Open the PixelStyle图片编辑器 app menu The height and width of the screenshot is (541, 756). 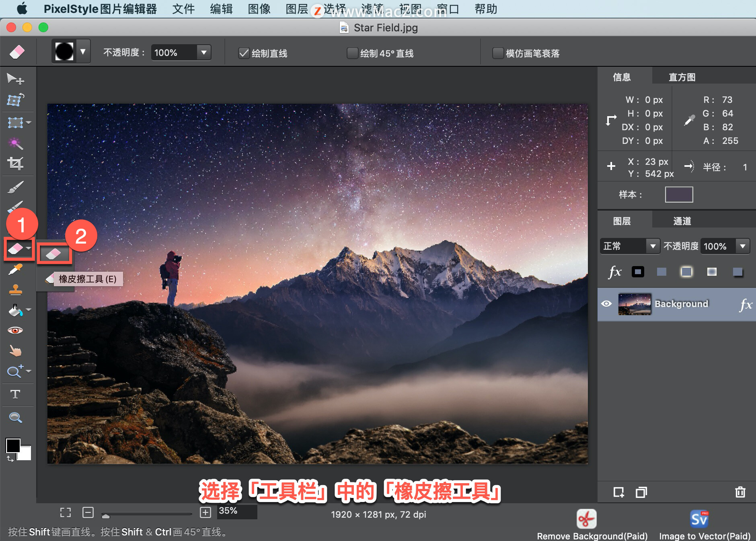point(100,9)
